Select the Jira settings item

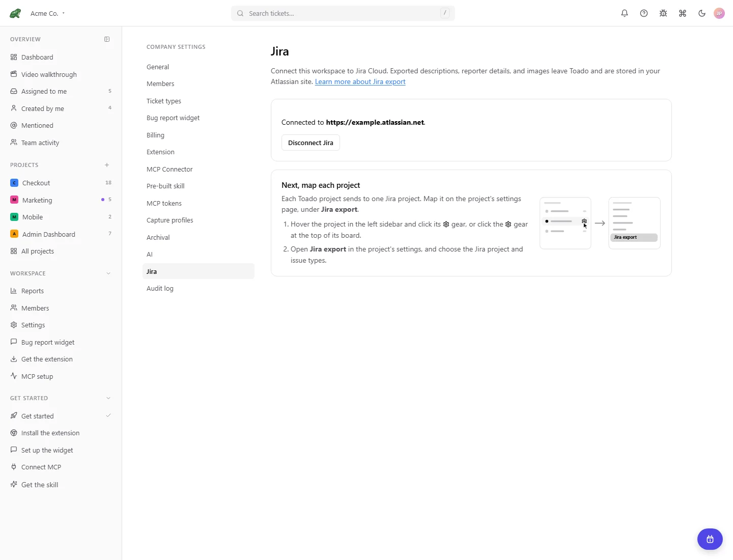point(199,271)
